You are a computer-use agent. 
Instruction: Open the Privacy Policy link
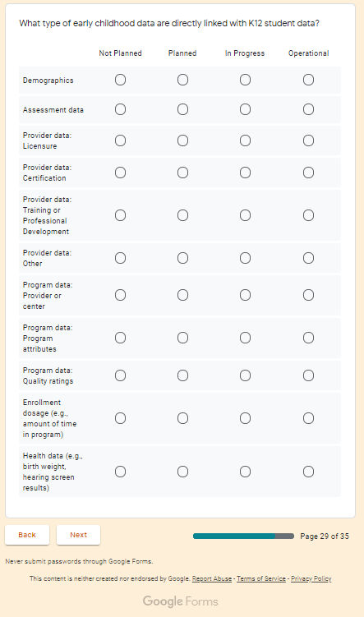click(311, 578)
